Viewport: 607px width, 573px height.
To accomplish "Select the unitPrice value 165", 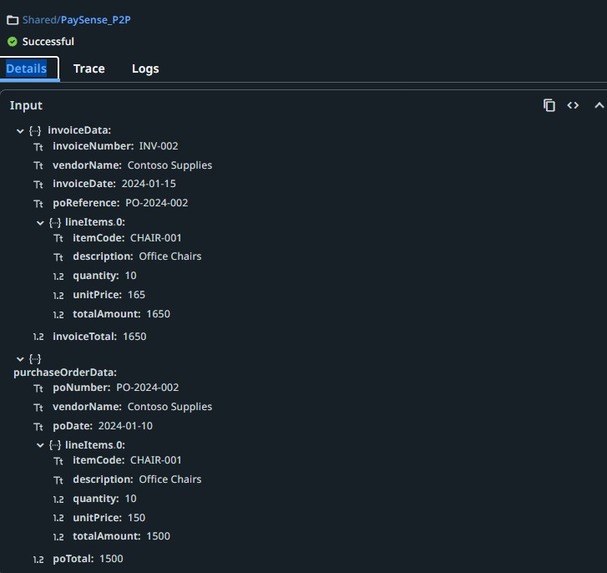I will pyautogui.click(x=137, y=295).
